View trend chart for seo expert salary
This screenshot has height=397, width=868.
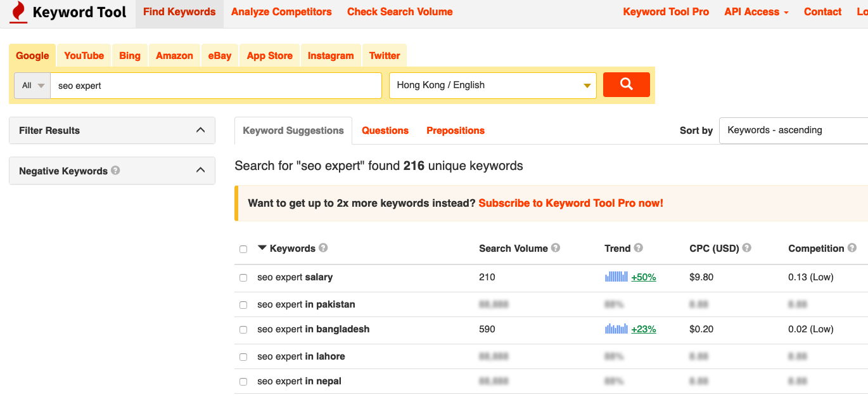[x=616, y=277]
